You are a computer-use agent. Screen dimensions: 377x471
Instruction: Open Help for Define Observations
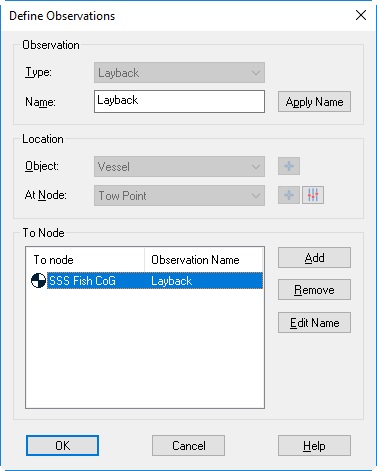click(314, 445)
